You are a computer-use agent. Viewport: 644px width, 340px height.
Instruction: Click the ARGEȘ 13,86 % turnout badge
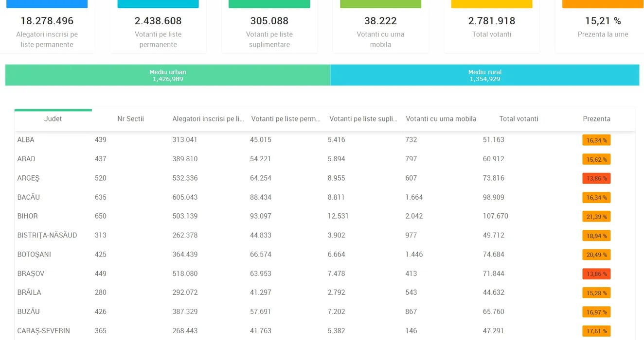pyautogui.click(x=596, y=178)
